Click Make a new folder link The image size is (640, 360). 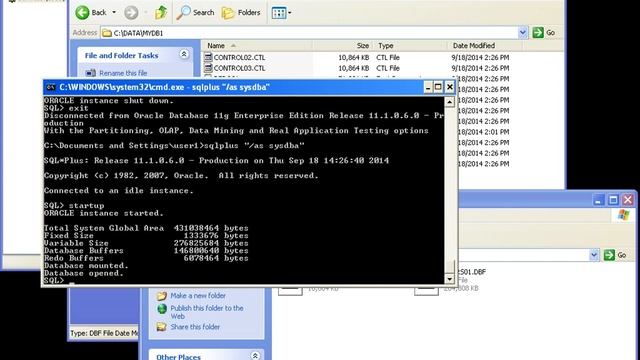point(198,296)
